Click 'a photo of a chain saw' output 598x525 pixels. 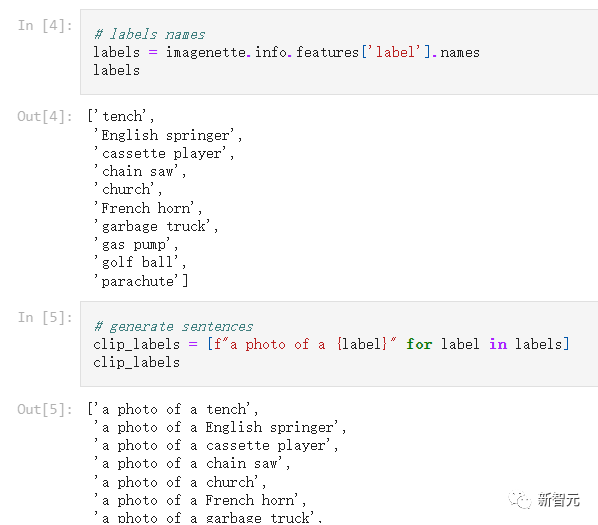click(192, 464)
